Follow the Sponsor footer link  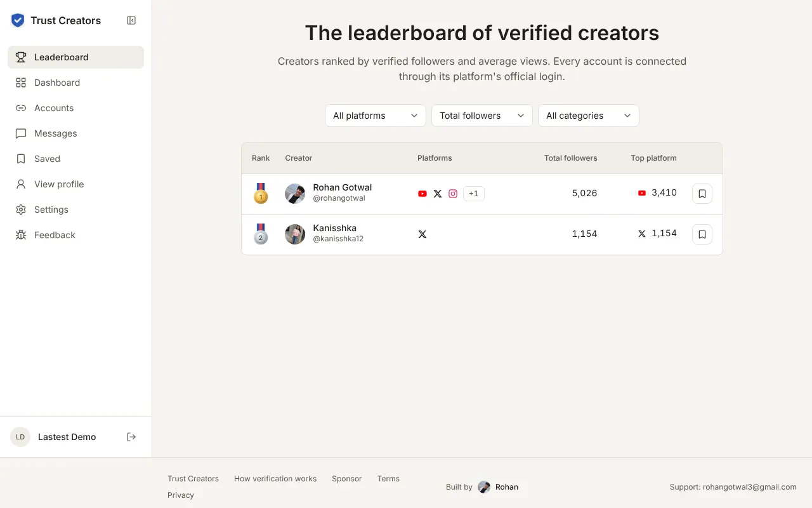347,479
